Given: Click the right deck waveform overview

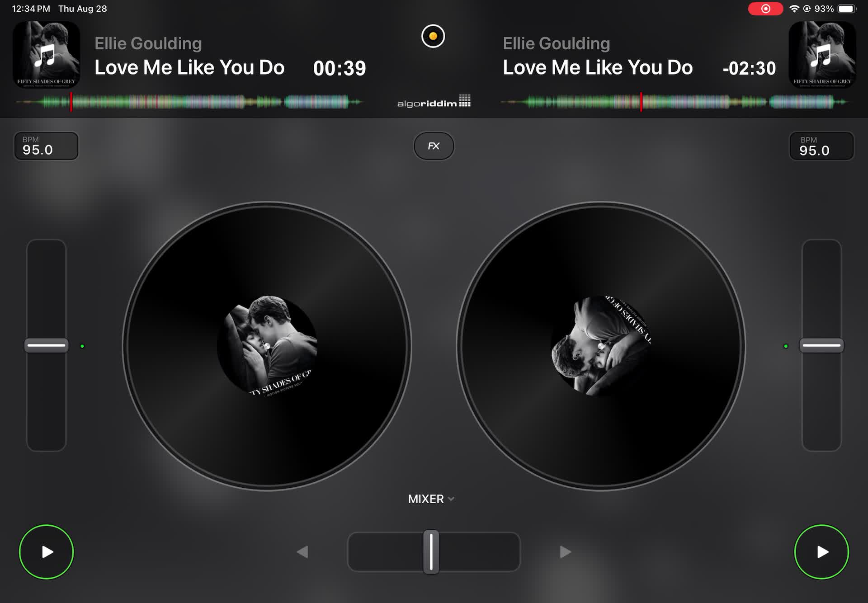Looking at the screenshot, I should (675, 102).
